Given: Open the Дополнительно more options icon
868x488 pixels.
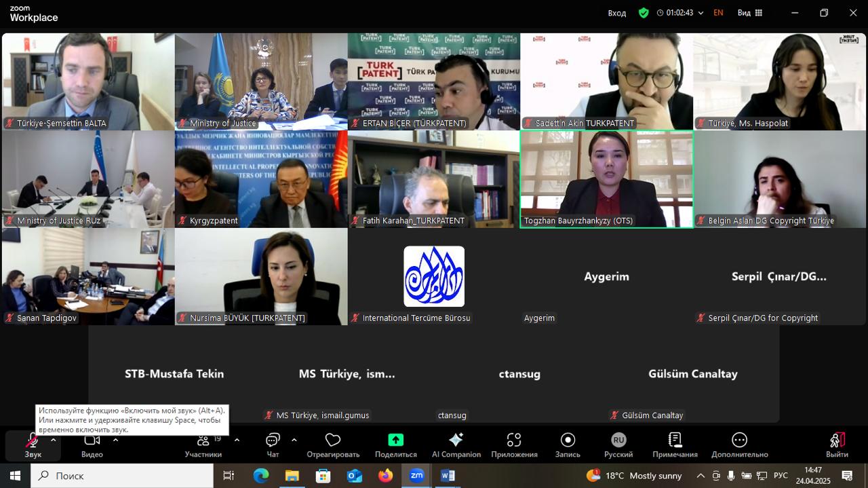Looking at the screenshot, I should tap(740, 440).
